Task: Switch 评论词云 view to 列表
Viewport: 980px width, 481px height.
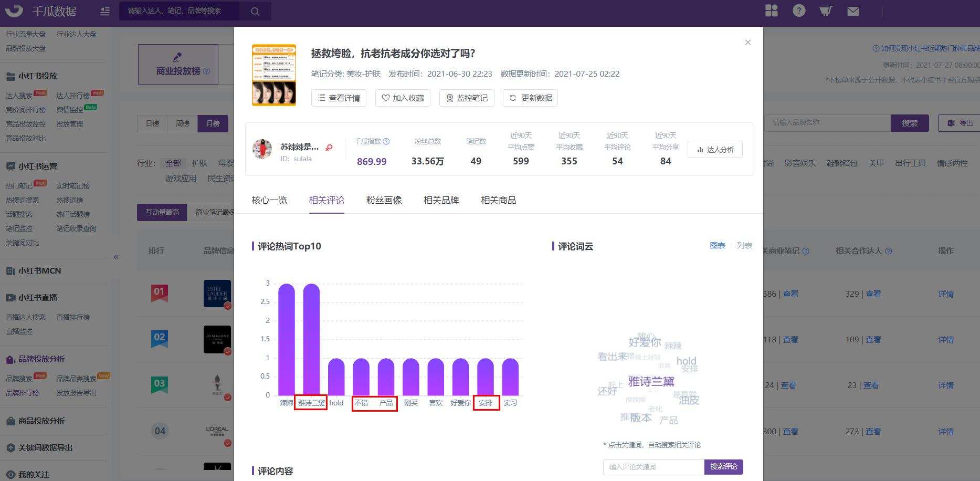Action: point(744,245)
